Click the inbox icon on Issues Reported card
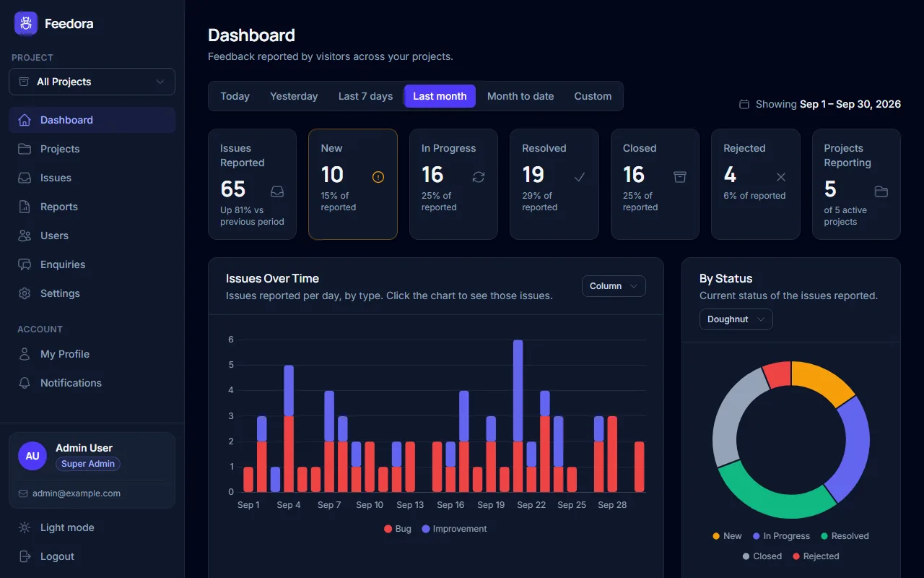924x578 pixels. click(x=277, y=191)
